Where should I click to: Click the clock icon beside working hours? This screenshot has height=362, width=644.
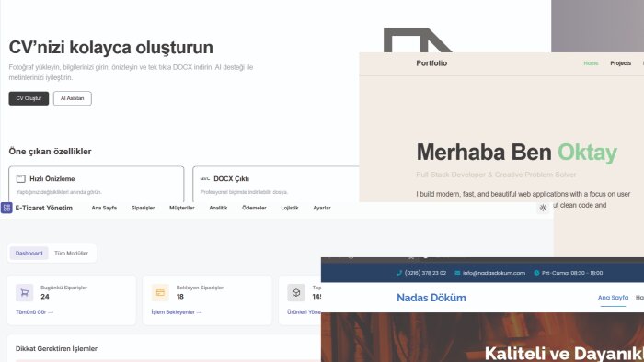tap(536, 273)
